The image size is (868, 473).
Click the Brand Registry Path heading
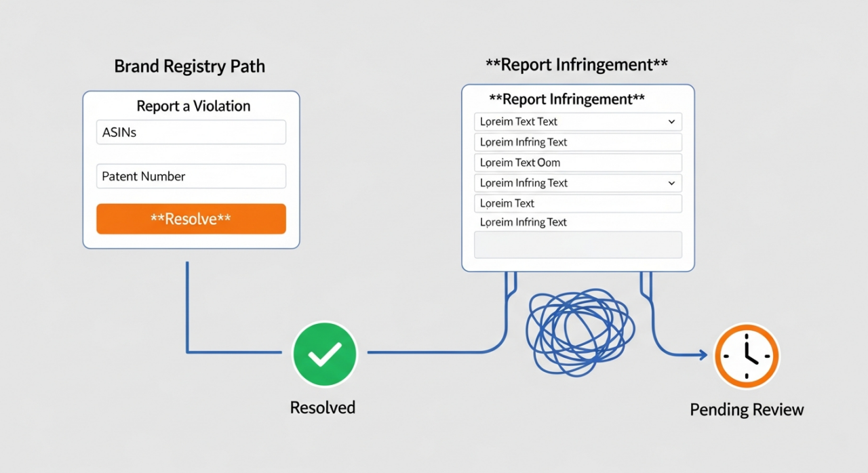[x=189, y=66]
